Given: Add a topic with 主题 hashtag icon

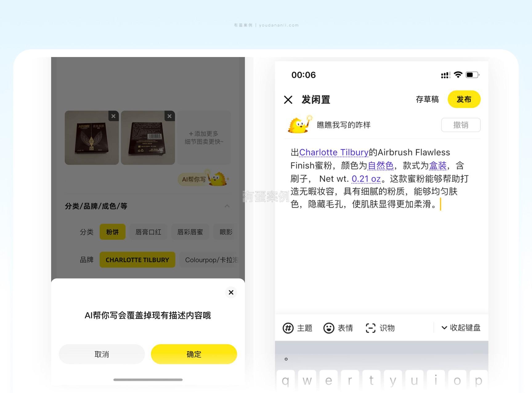Looking at the screenshot, I should [297, 328].
